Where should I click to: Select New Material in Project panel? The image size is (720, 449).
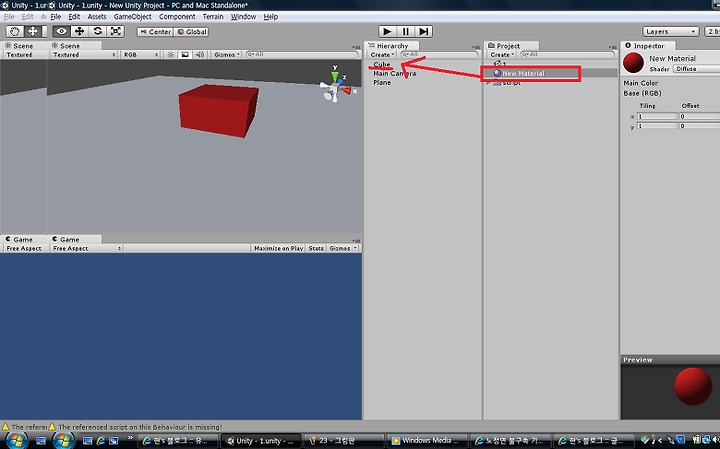pyautogui.click(x=523, y=73)
